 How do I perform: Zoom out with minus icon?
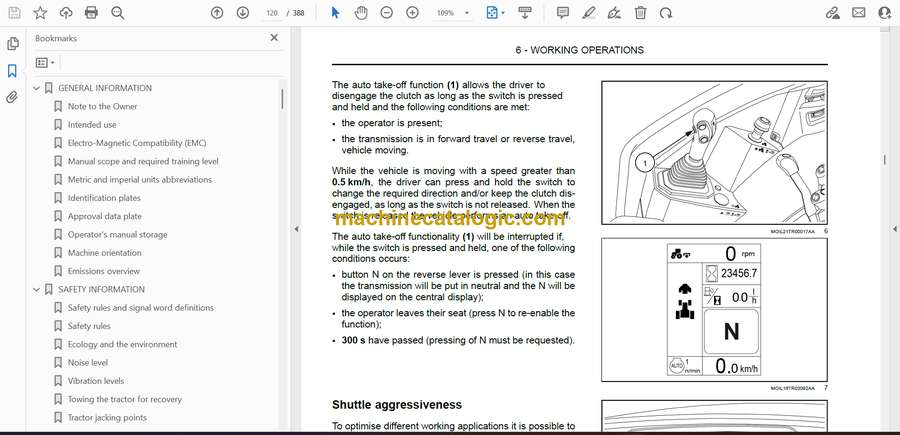pyautogui.click(x=387, y=13)
